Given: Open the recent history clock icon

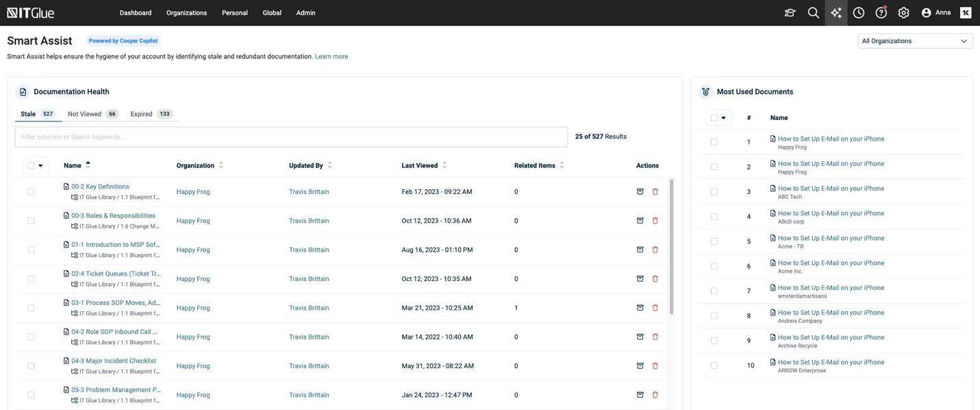Looking at the screenshot, I should 858,13.
